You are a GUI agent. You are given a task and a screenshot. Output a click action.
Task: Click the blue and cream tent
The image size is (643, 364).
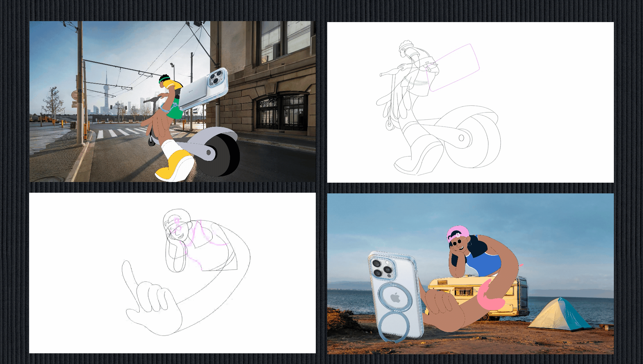(559, 314)
